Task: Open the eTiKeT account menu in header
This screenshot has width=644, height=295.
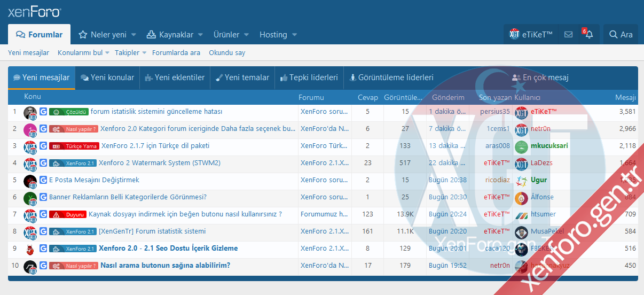Action: (531, 35)
